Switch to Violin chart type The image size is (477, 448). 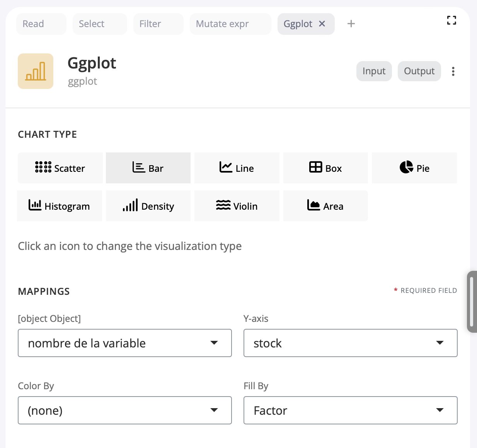pos(237,206)
